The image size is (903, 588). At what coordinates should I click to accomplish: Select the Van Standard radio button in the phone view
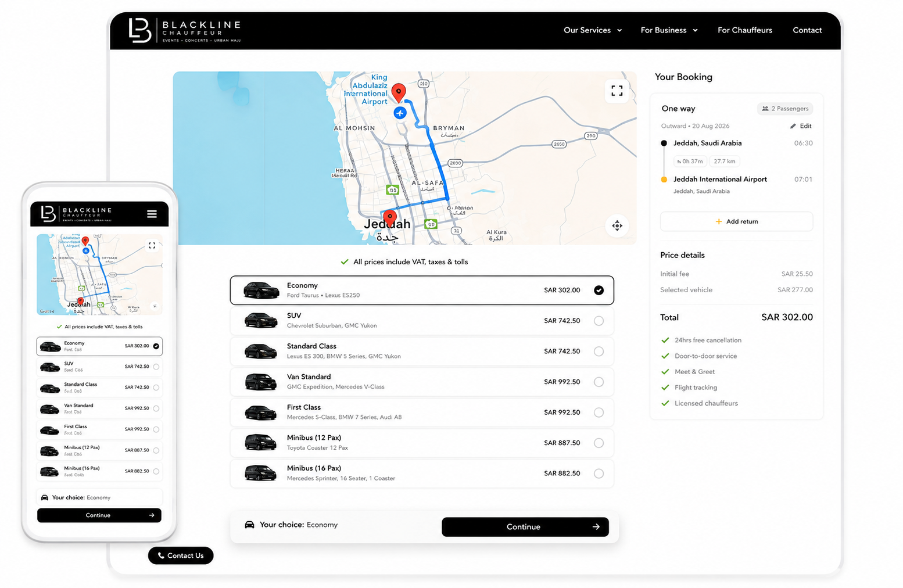tap(156, 408)
